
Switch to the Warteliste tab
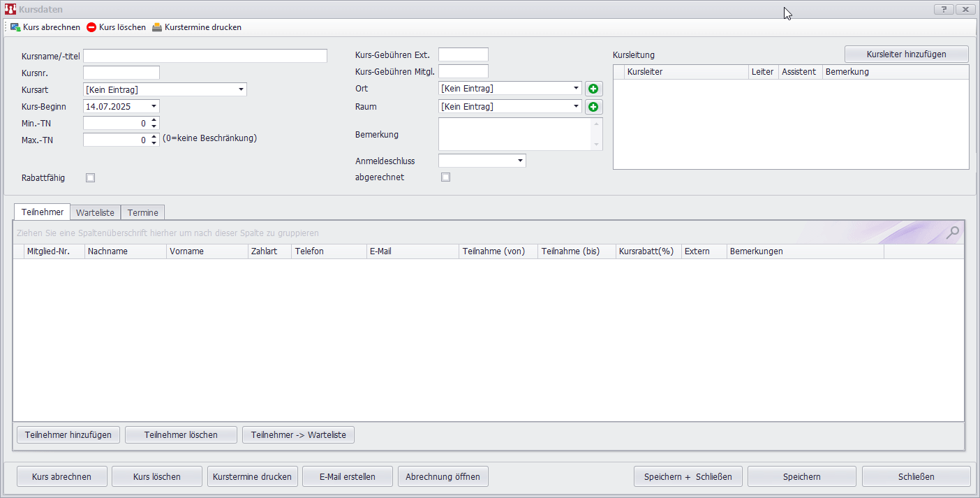95,212
